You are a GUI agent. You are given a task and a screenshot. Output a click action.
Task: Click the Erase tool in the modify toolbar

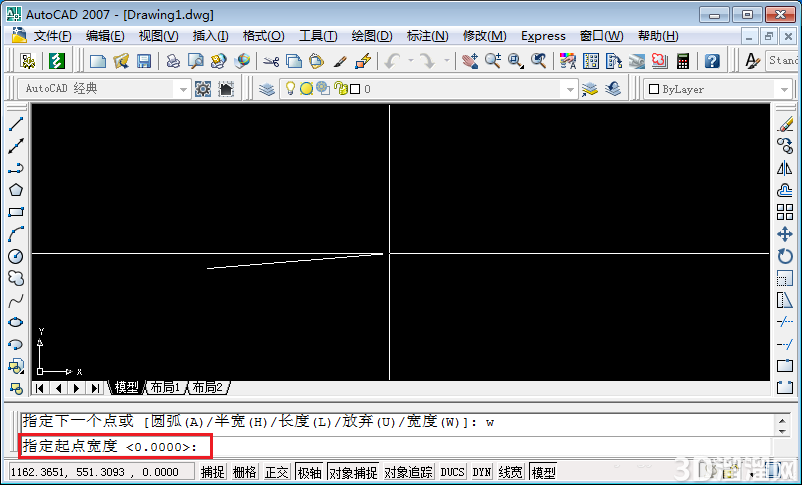[785, 123]
